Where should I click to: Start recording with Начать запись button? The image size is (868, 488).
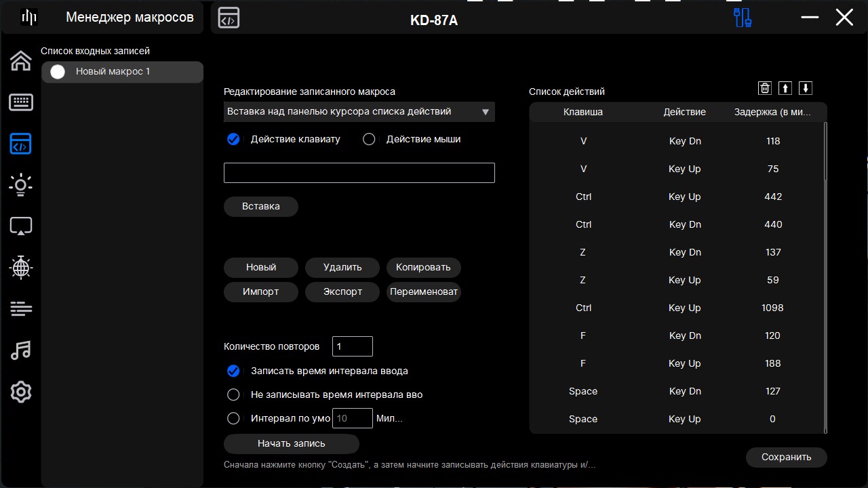point(292,443)
